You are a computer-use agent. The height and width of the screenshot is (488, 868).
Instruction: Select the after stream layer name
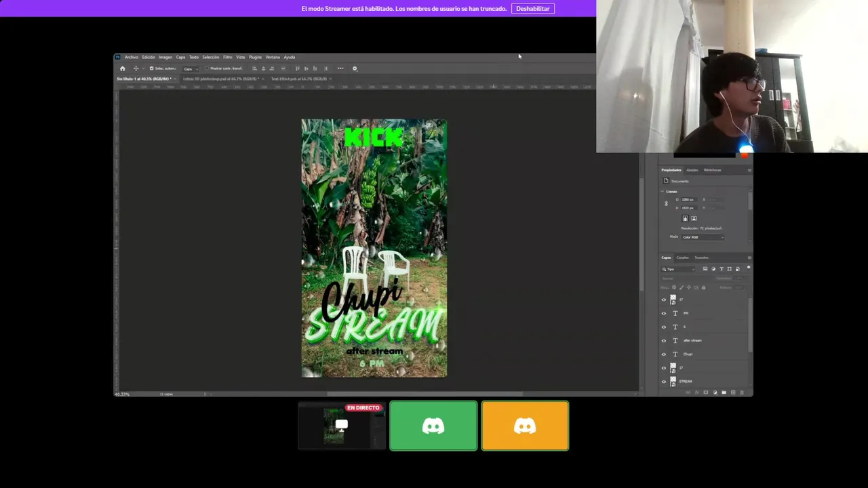(692, 340)
